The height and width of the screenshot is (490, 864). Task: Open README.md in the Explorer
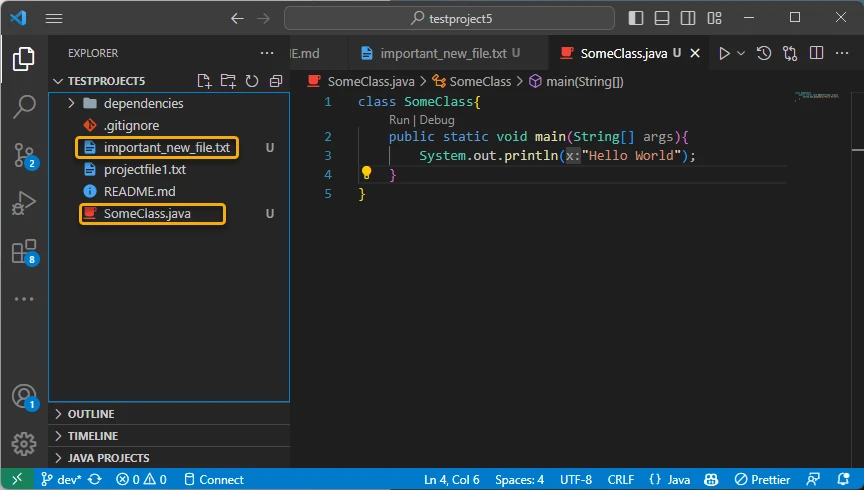[x=169, y=191]
